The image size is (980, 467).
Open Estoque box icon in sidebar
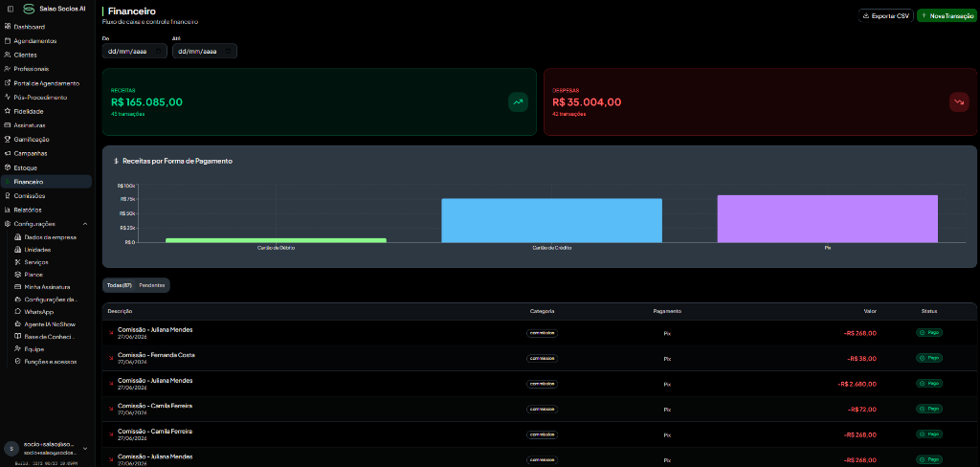click(8, 167)
